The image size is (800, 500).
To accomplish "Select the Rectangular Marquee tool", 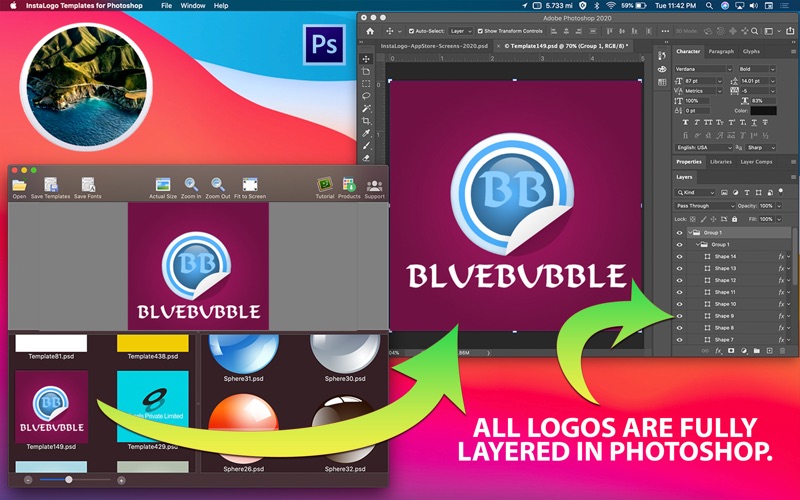I will [x=366, y=84].
